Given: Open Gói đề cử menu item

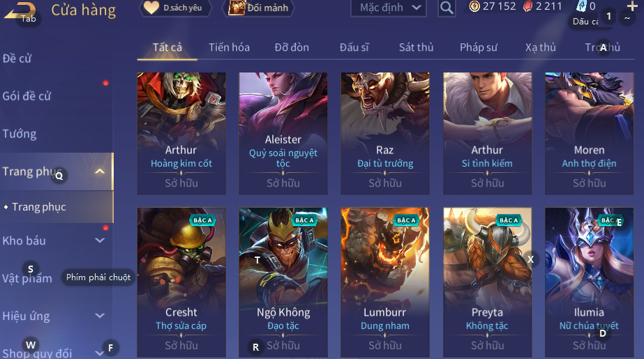Looking at the screenshot, I should coord(27,96).
